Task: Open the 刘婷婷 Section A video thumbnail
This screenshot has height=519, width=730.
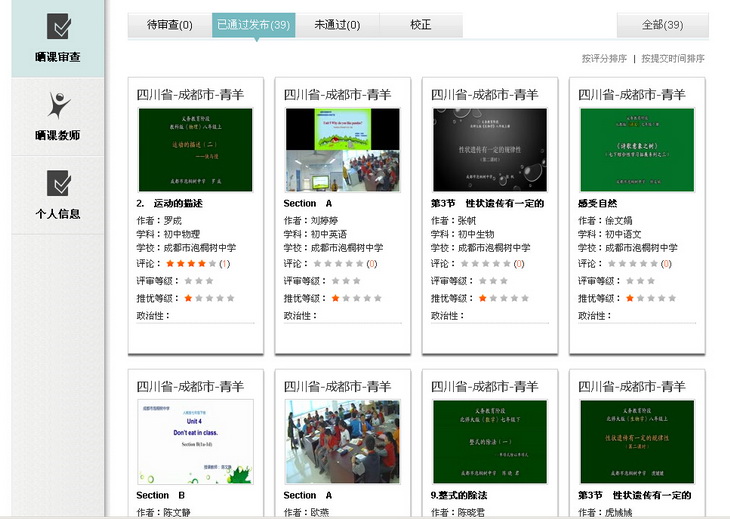Action: click(342, 150)
